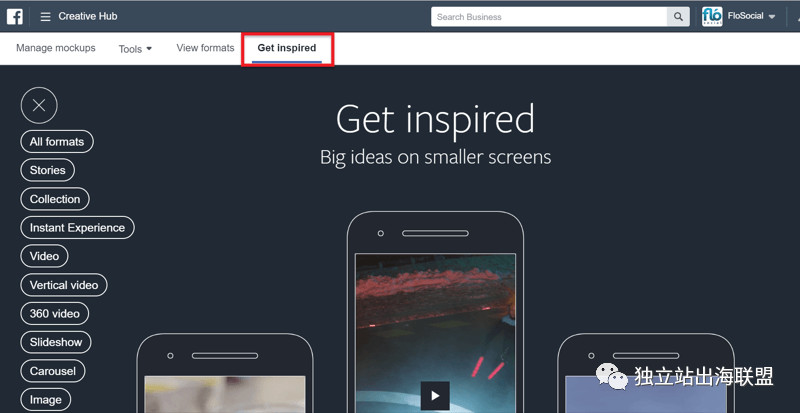Close the formats filter with the X circle
The image size is (800, 413).
point(39,105)
